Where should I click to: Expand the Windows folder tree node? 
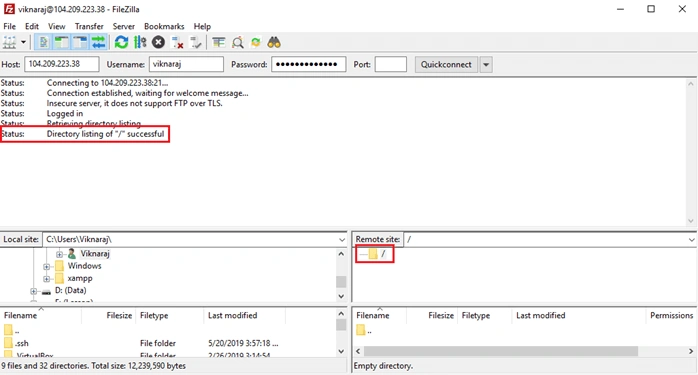pos(46,266)
